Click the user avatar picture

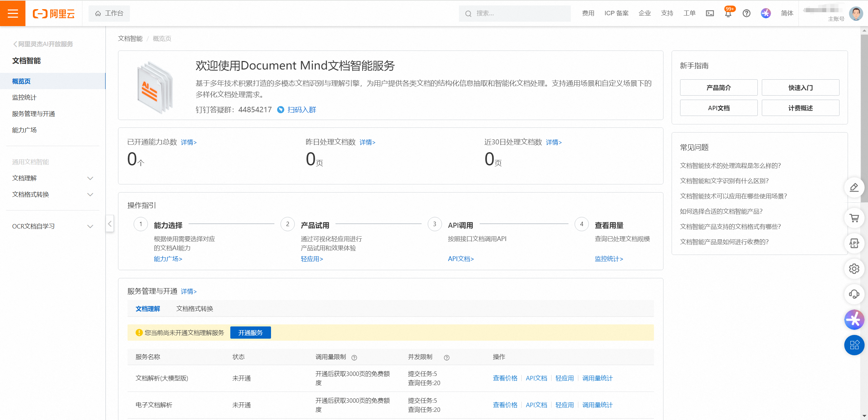tap(856, 14)
